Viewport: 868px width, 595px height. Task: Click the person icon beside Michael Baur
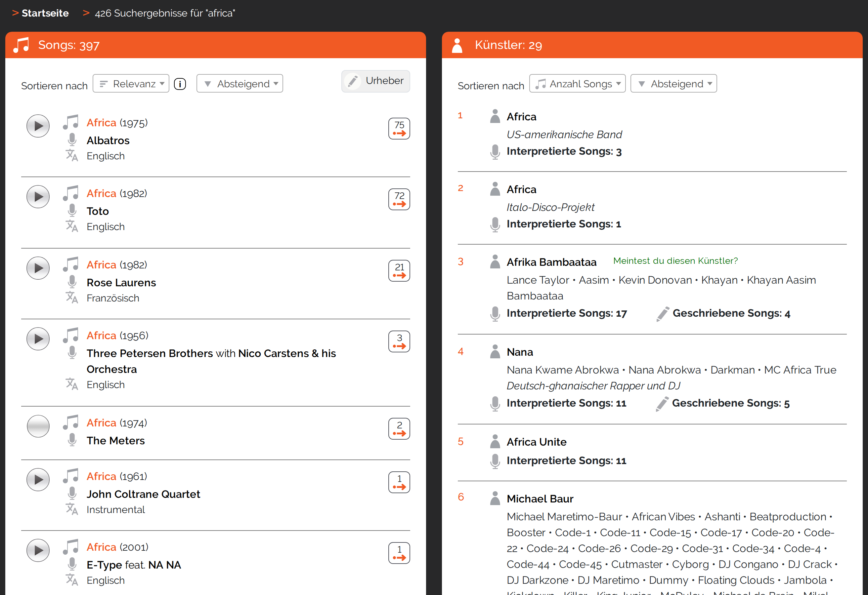tap(495, 498)
